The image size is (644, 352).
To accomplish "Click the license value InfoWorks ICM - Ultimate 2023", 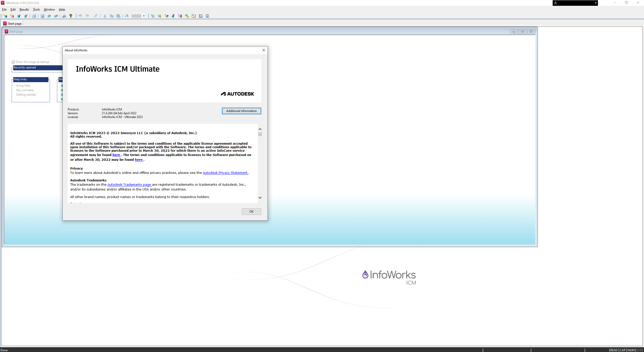I will [x=122, y=117].
